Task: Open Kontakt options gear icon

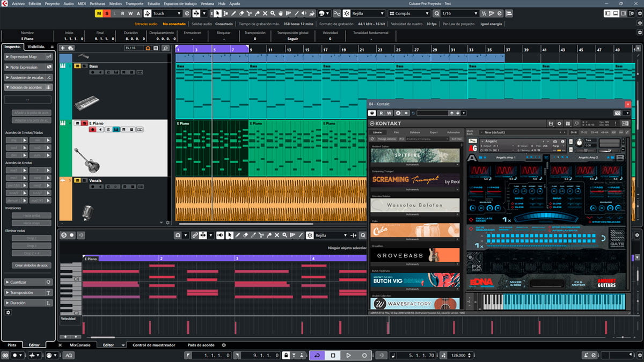Action: (x=559, y=123)
